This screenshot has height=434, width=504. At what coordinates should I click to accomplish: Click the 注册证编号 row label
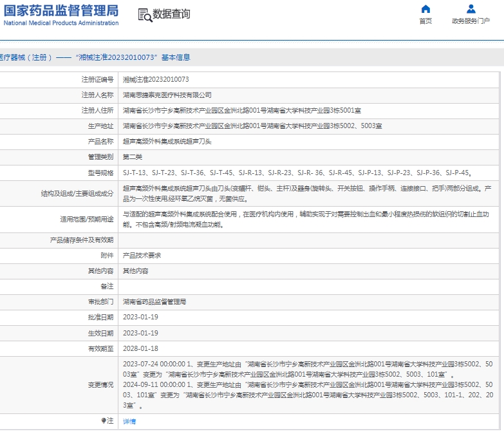97,79
